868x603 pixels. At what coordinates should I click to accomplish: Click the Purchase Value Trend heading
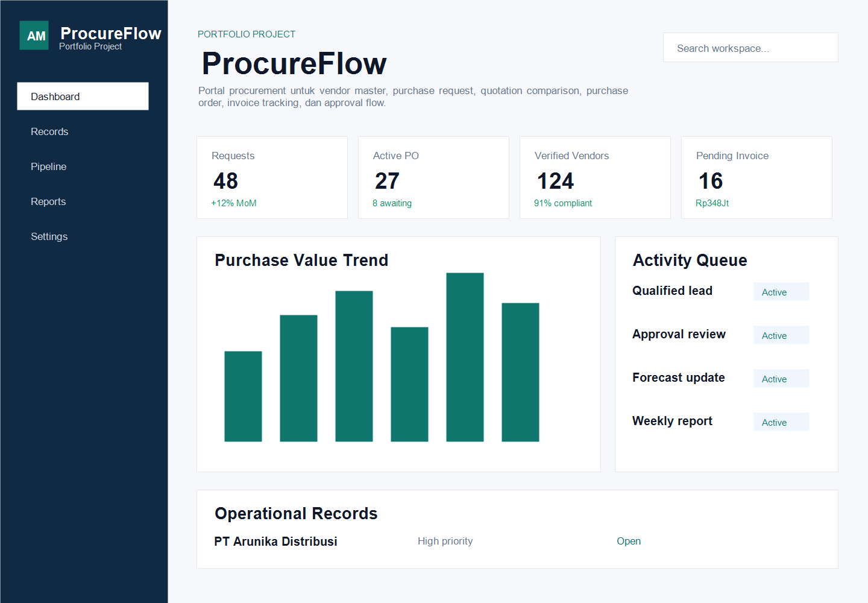click(301, 260)
